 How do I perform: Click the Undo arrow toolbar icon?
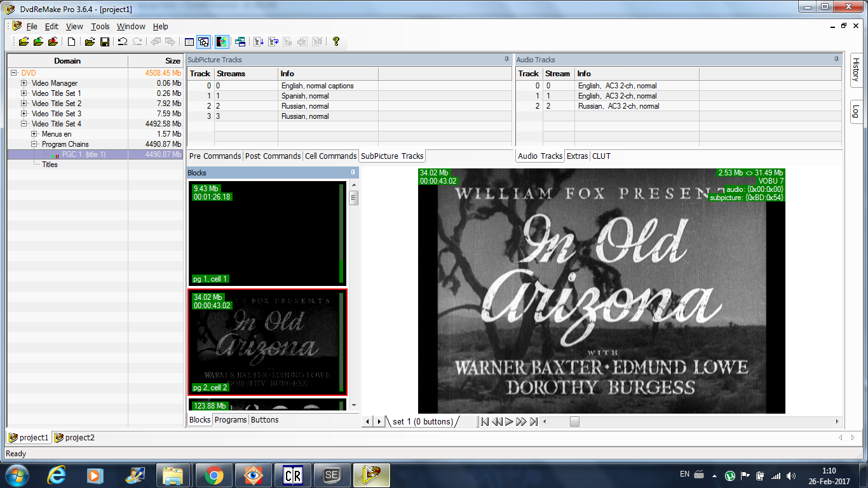[123, 42]
